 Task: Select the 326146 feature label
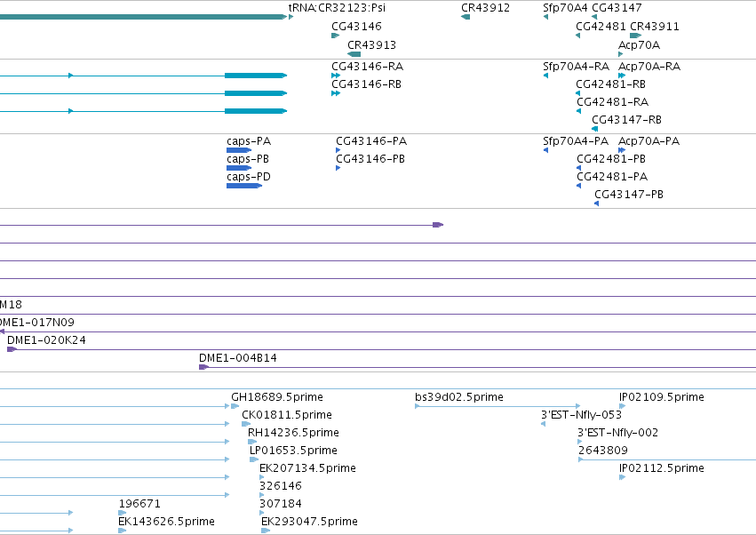pyautogui.click(x=280, y=486)
